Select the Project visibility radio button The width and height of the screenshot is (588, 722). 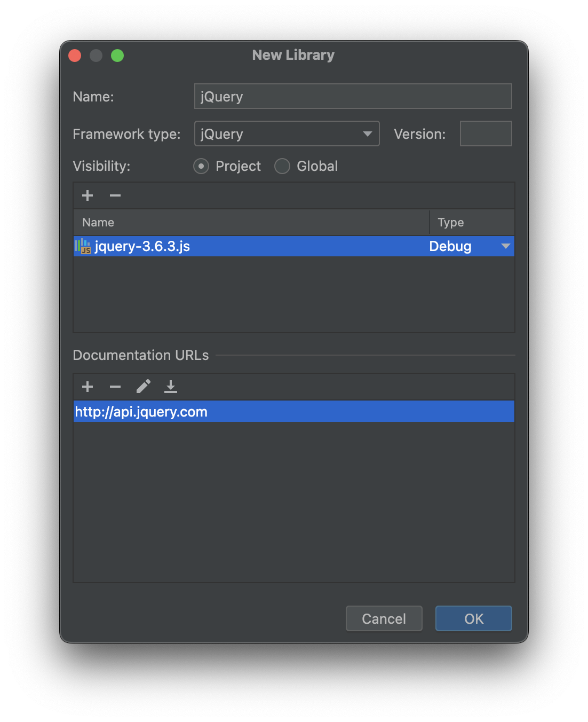201,166
